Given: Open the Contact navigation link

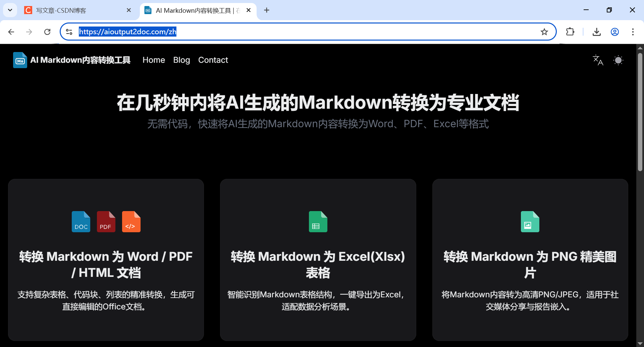Looking at the screenshot, I should point(213,60).
